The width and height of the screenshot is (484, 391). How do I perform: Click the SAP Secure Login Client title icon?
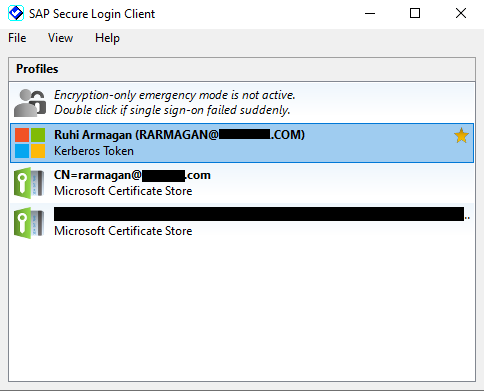point(16,13)
